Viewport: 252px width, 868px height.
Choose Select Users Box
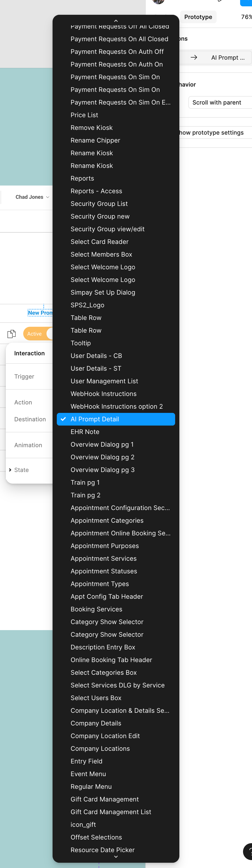(116, 698)
